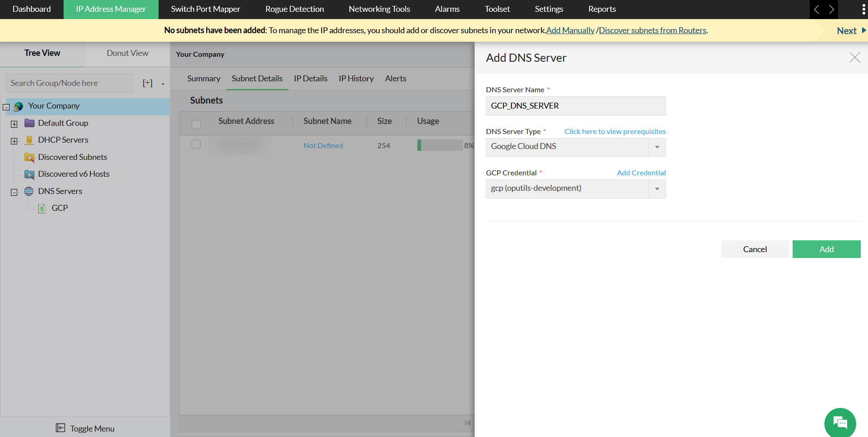Click the DHCP Servers icon

click(30, 140)
